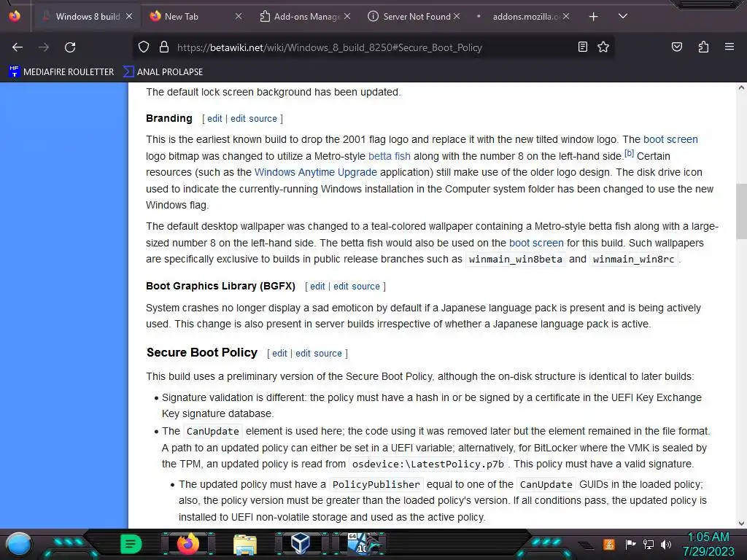747x560 pixels.
Task: List all tabs dropdown arrow
Action: click(x=623, y=16)
